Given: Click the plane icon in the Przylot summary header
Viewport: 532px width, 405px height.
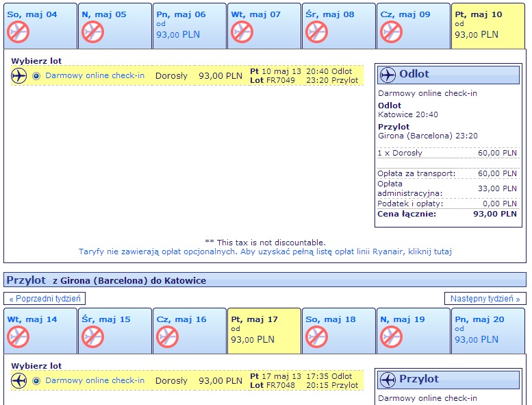Looking at the screenshot, I should pyautogui.click(x=388, y=380).
